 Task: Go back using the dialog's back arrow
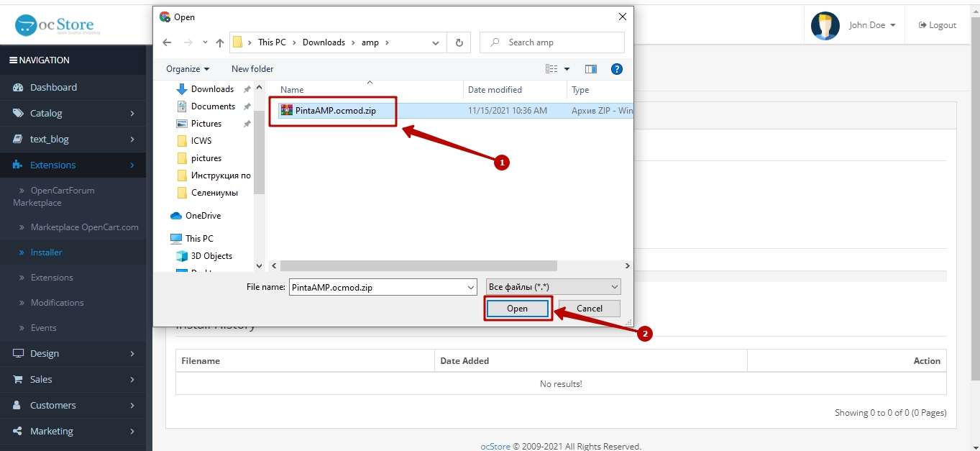pos(166,42)
